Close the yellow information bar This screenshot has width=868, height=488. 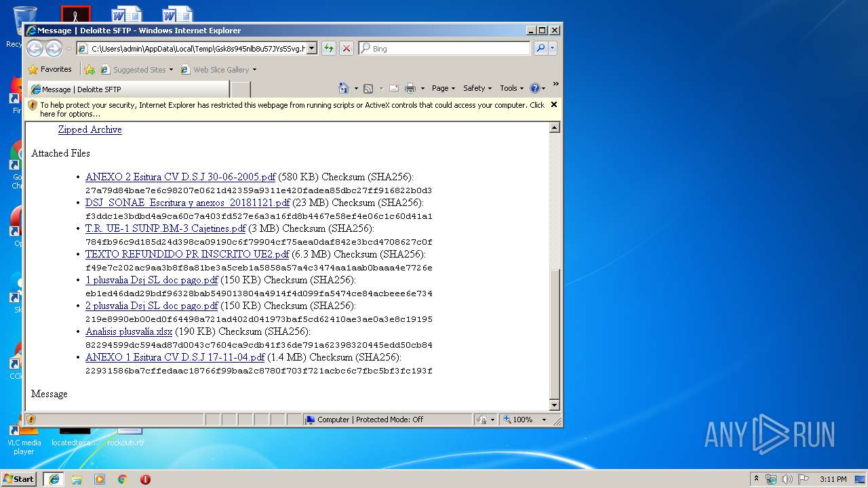tap(554, 104)
